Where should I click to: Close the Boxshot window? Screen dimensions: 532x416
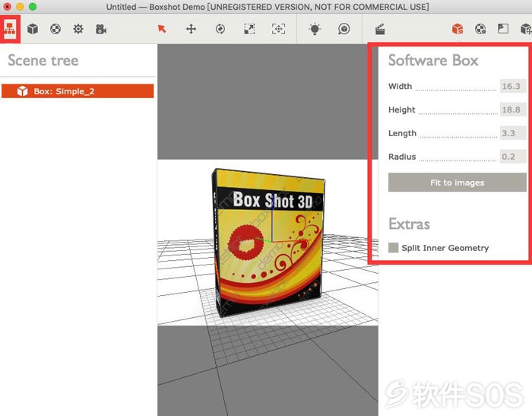[7, 6]
